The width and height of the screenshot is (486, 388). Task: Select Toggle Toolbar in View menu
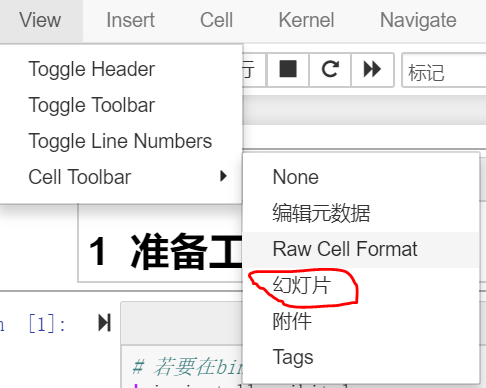point(121,105)
